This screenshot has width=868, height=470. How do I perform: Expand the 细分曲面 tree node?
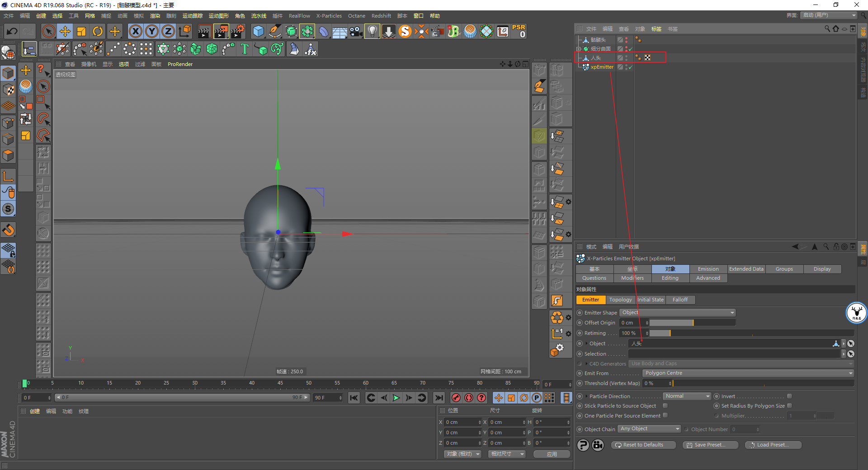point(579,49)
